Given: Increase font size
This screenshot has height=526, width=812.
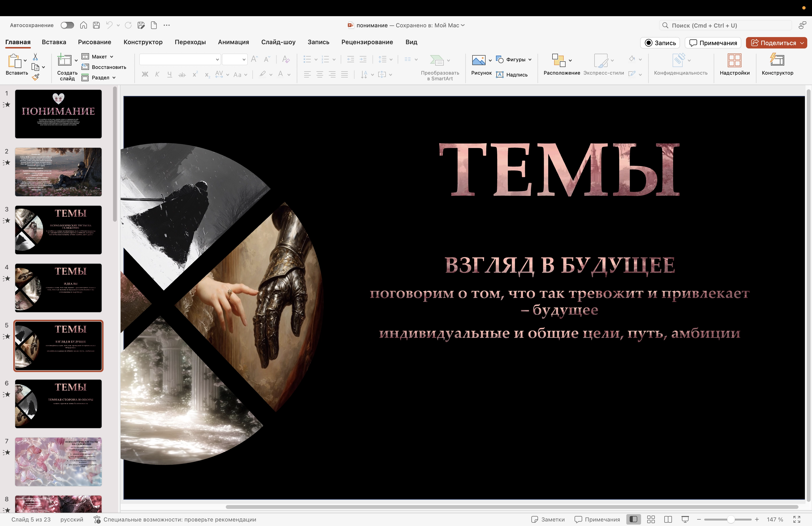Looking at the screenshot, I should point(254,59).
